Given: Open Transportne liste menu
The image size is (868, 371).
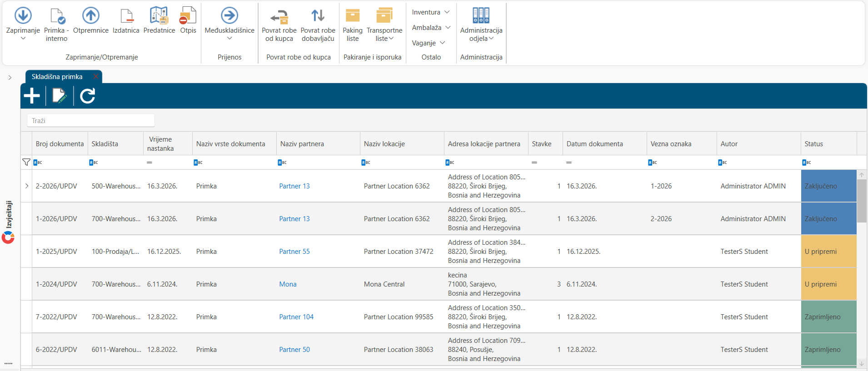Looking at the screenshot, I should pyautogui.click(x=384, y=25).
